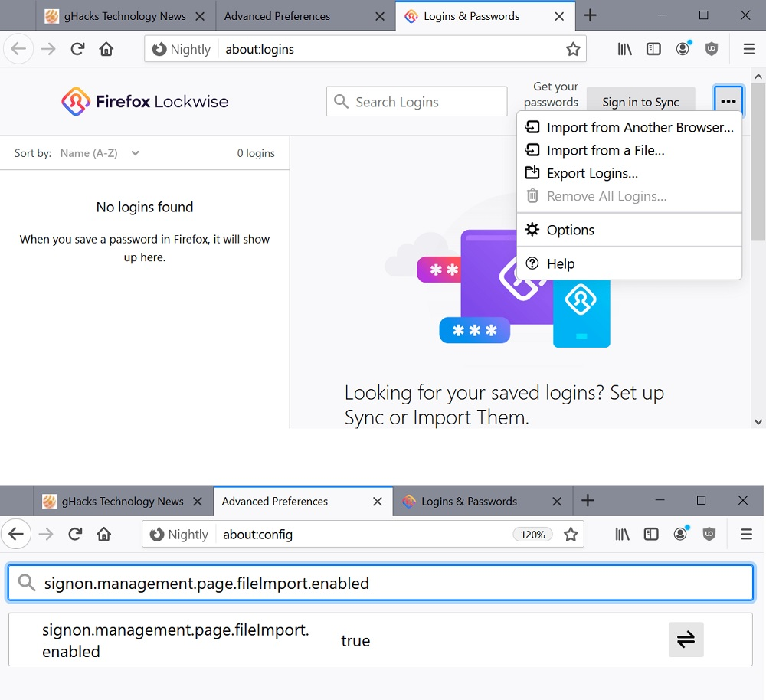Click the 'No logins found' heading
766x700 pixels.
[145, 207]
